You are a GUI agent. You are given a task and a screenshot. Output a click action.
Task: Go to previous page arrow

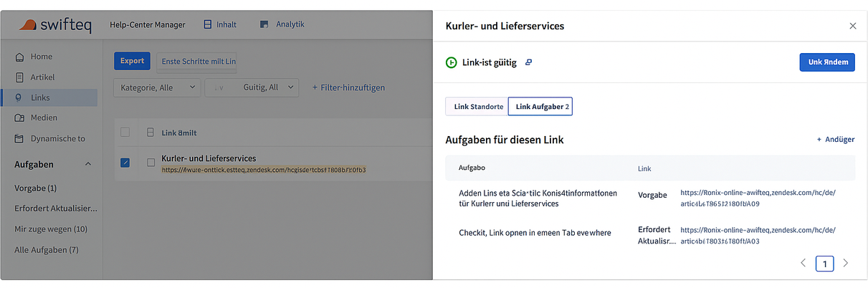coord(803,264)
